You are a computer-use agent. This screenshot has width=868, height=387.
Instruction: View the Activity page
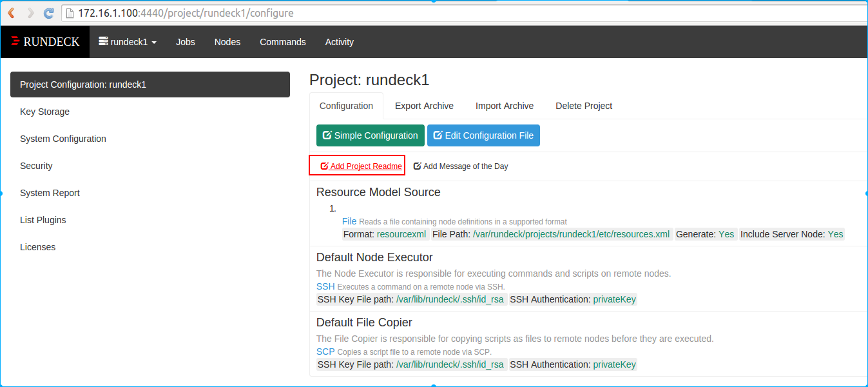340,42
